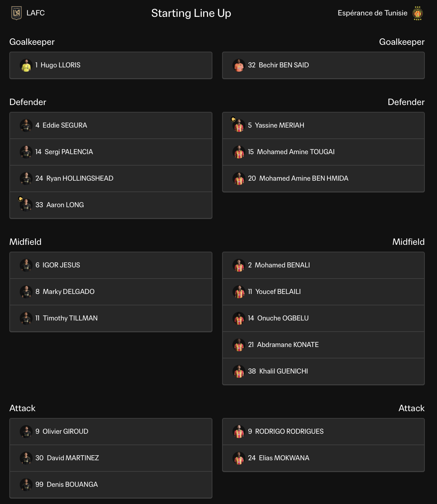Select Timothy TILLMAN in Midfield
This screenshot has height=504, width=437.
(111, 318)
